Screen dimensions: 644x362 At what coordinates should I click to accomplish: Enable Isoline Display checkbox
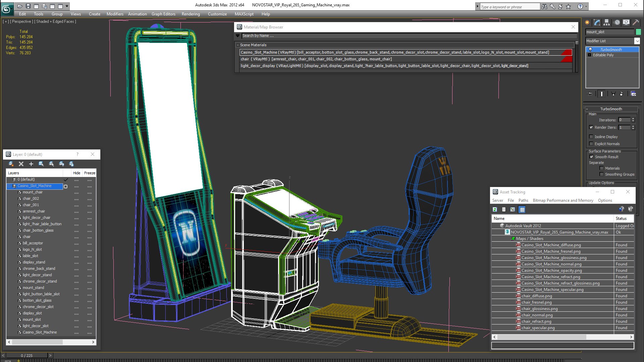pos(591,137)
